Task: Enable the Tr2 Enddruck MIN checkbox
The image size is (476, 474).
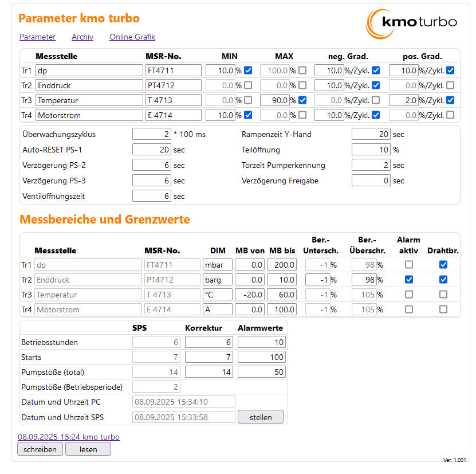Action: [248, 85]
